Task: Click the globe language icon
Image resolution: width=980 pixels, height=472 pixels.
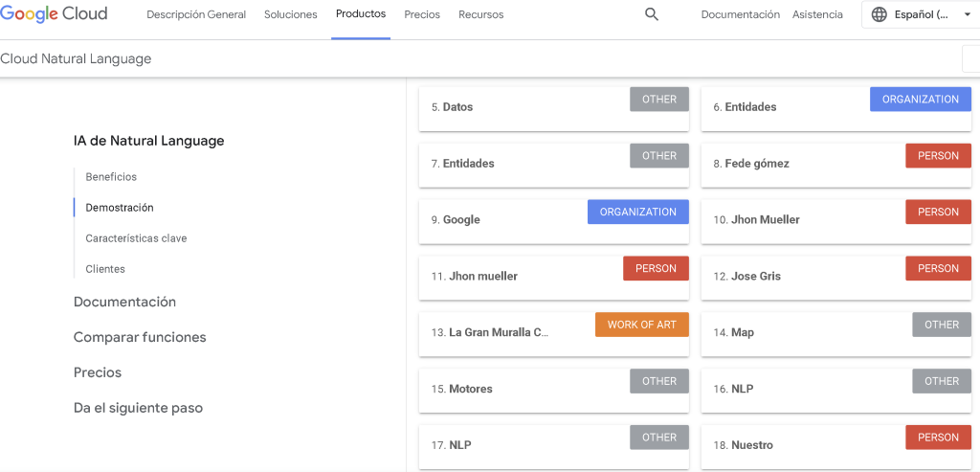Action: point(880,14)
